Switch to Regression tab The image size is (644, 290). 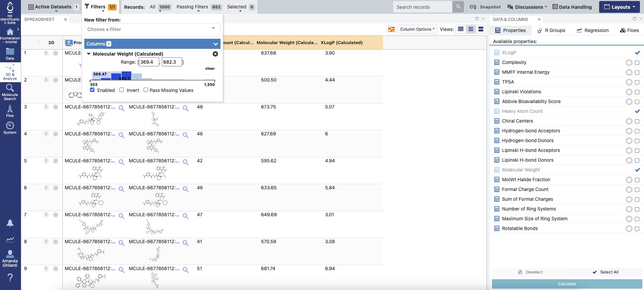[592, 30]
